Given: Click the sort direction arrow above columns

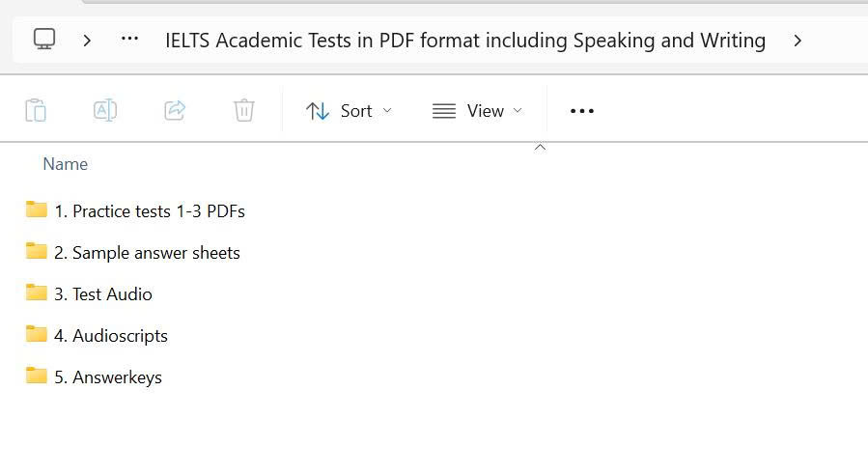Looking at the screenshot, I should tap(541, 148).
